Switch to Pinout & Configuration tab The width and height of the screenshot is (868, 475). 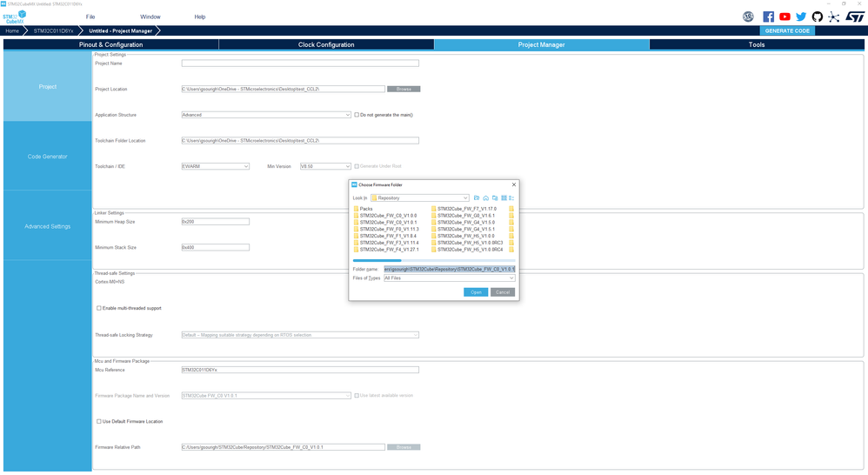[x=110, y=44]
